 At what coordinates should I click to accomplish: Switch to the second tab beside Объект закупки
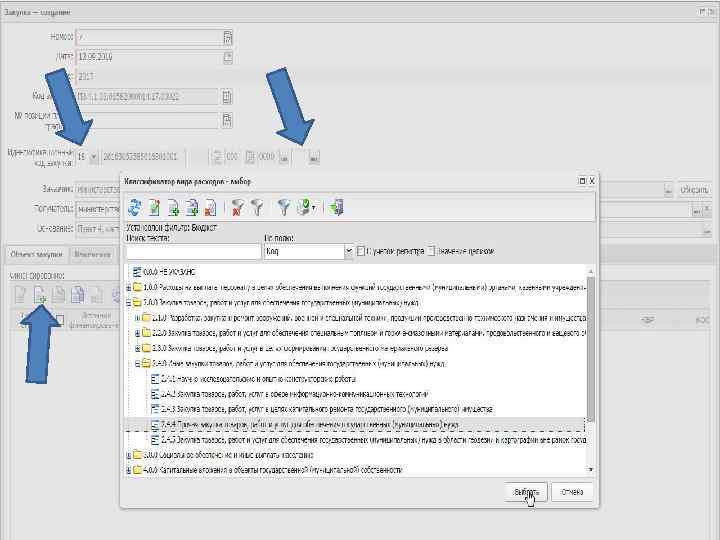(x=92, y=254)
